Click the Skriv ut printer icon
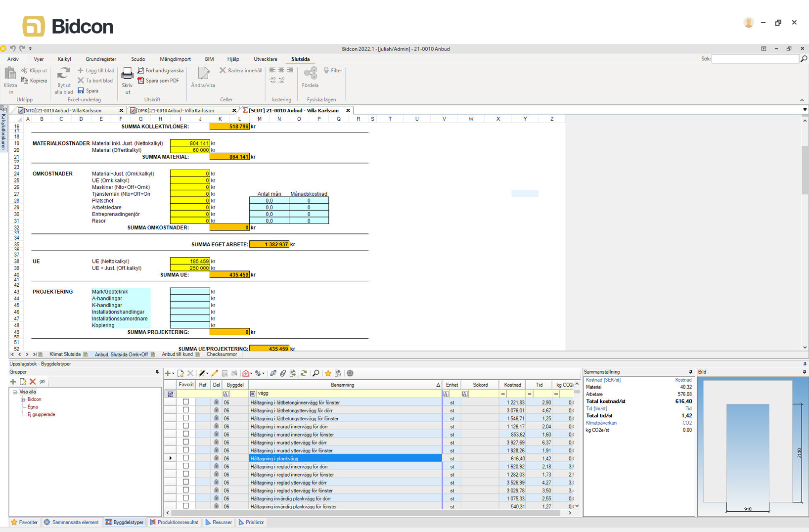 point(127,75)
